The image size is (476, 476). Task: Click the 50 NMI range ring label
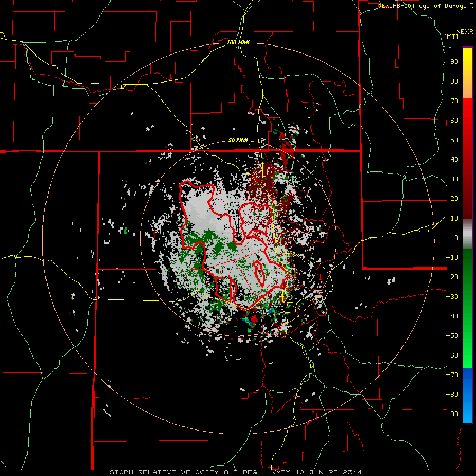[x=238, y=140]
